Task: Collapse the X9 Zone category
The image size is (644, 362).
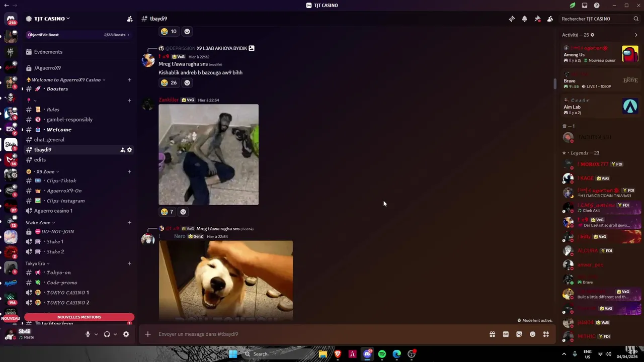Action: point(43,172)
